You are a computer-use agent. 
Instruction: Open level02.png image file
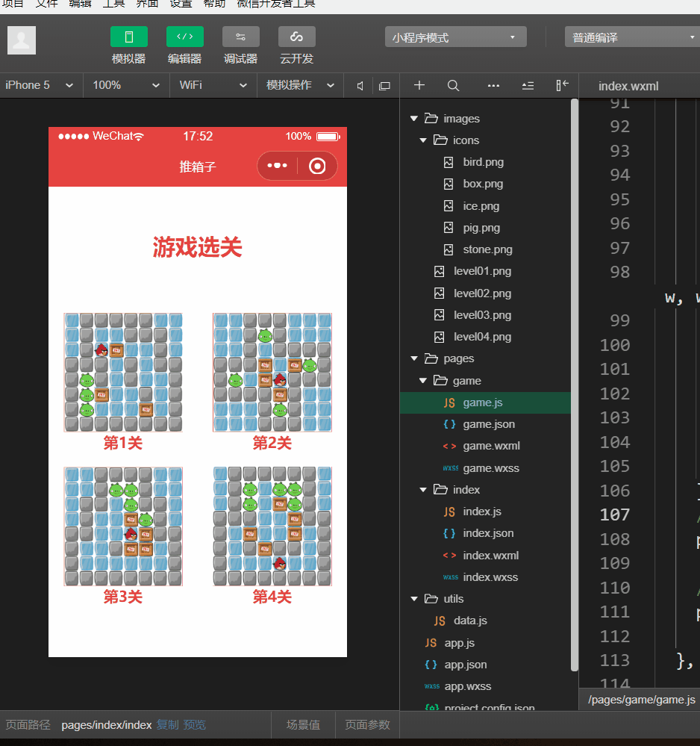point(482,293)
